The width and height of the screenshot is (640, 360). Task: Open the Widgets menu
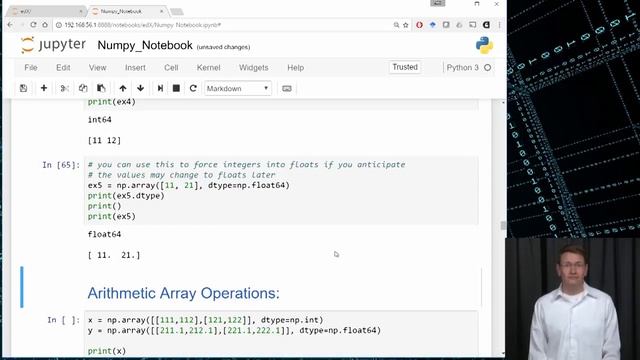(253, 68)
